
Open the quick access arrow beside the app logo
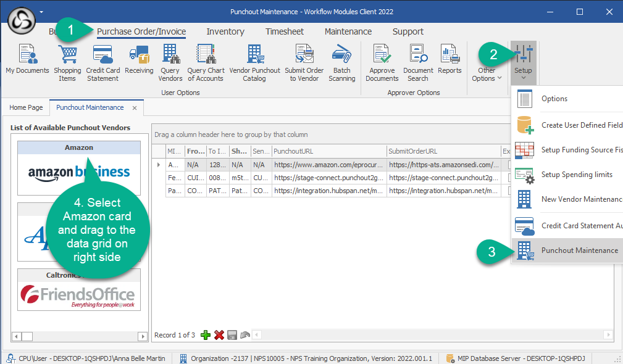pyautogui.click(x=41, y=11)
